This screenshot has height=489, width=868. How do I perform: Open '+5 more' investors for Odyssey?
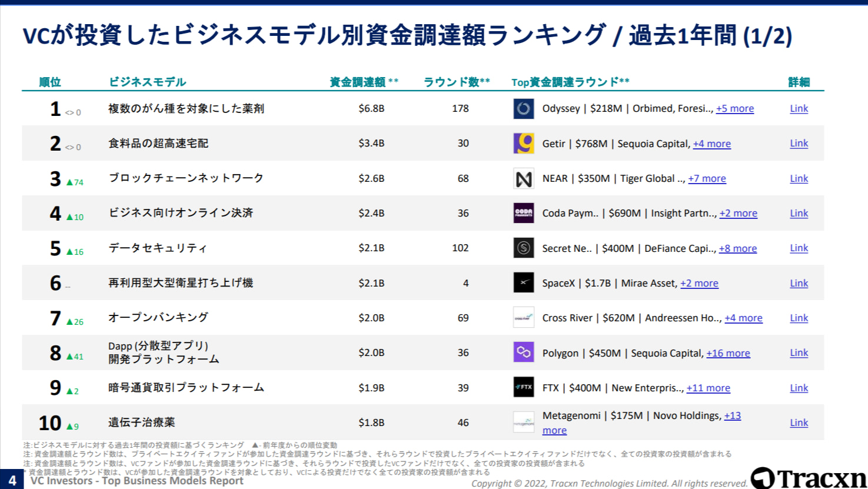pos(735,109)
